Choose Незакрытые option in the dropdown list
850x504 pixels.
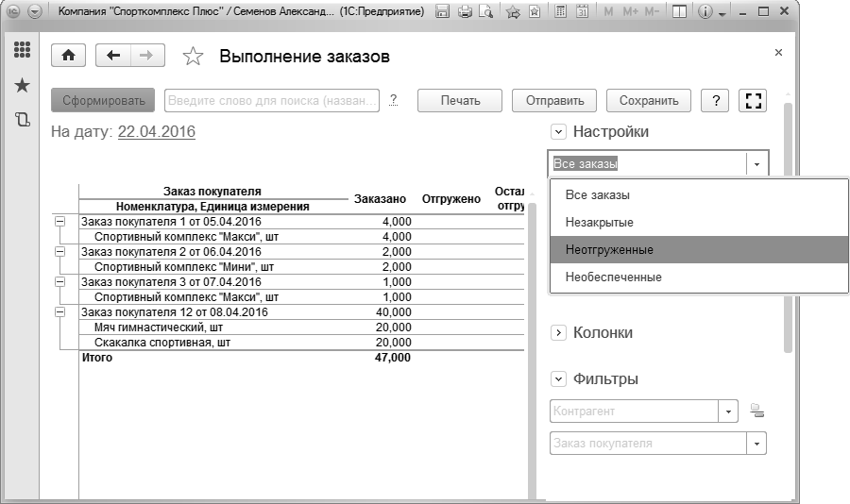pyautogui.click(x=599, y=223)
